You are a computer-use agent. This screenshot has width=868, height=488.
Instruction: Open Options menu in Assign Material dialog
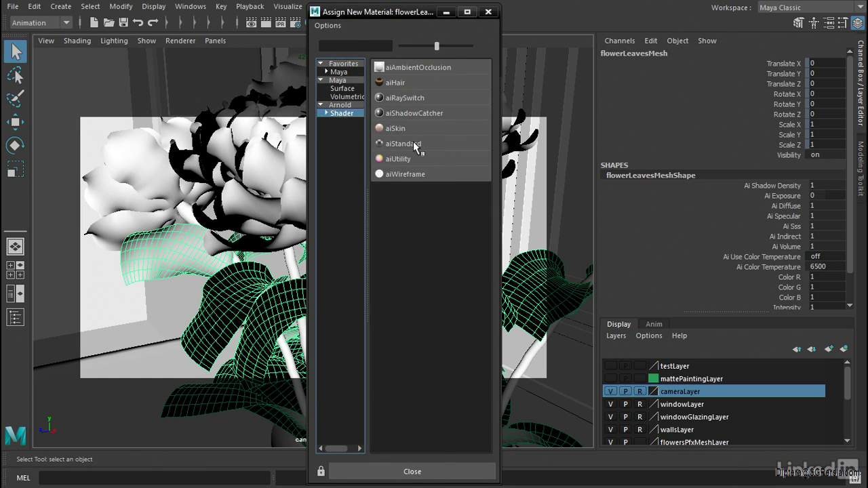point(328,25)
